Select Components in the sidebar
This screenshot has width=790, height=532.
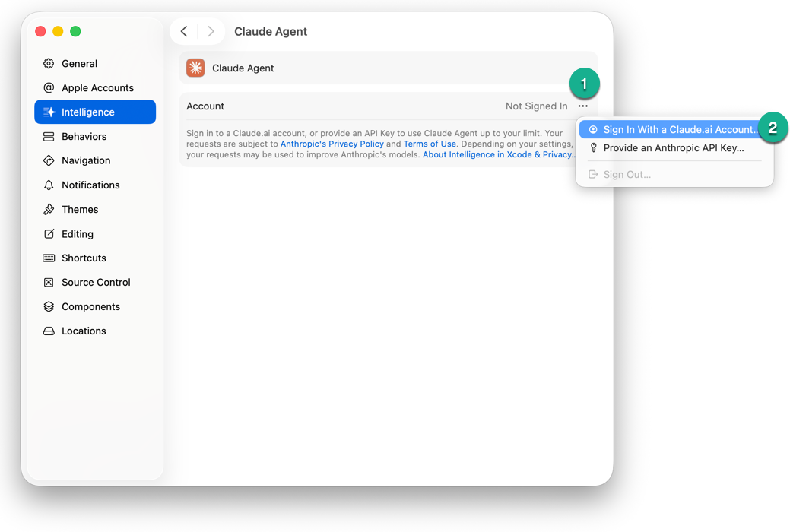coord(90,307)
